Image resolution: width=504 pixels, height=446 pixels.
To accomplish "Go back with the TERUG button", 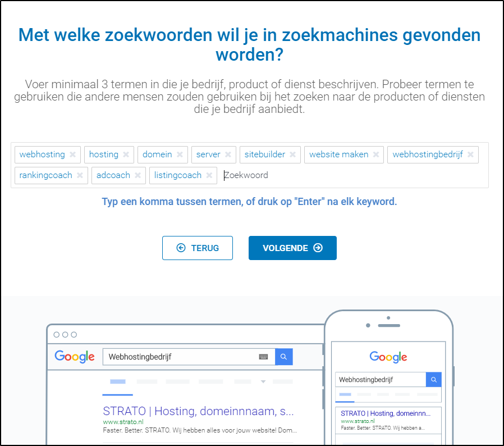I will point(197,248).
